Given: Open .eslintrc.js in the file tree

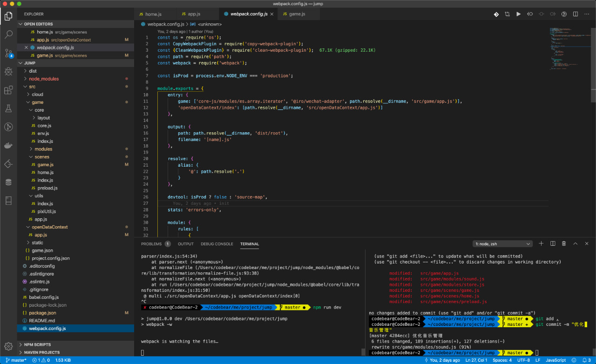Looking at the screenshot, I should point(39,282).
